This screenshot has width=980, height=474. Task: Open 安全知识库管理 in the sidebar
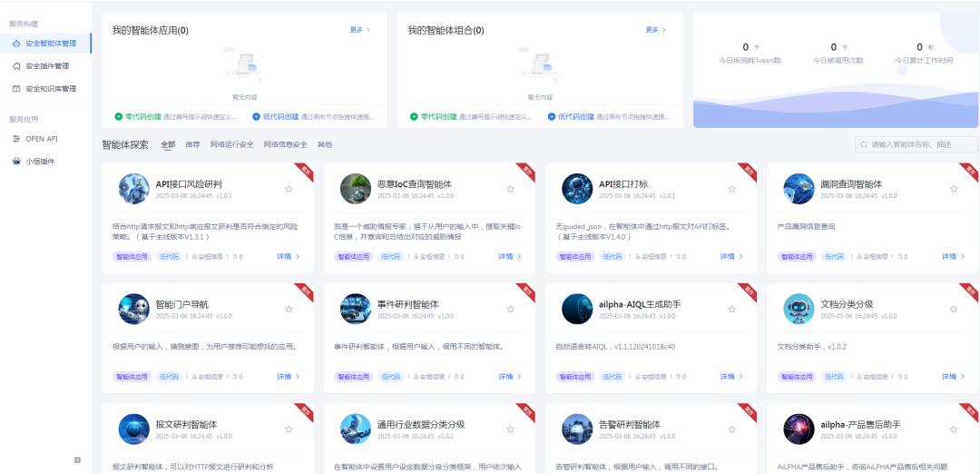tap(45, 89)
